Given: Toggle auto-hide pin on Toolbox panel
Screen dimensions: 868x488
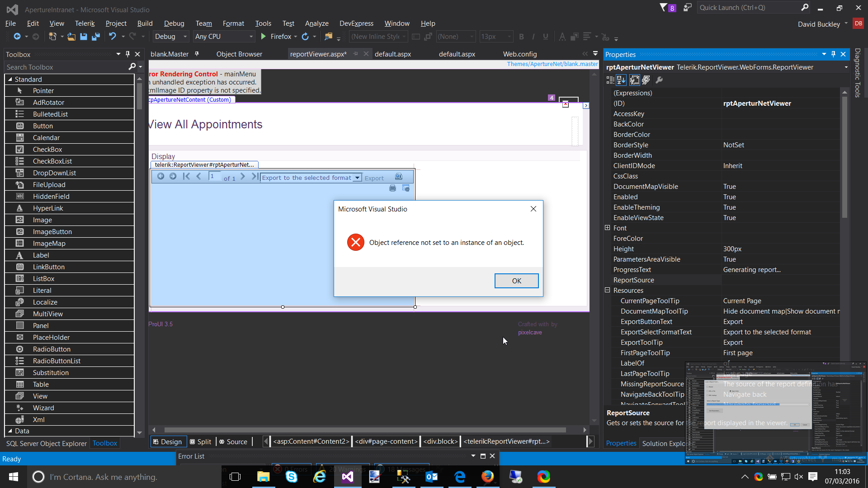Looking at the screenshot, I should (x=127, y=54).
